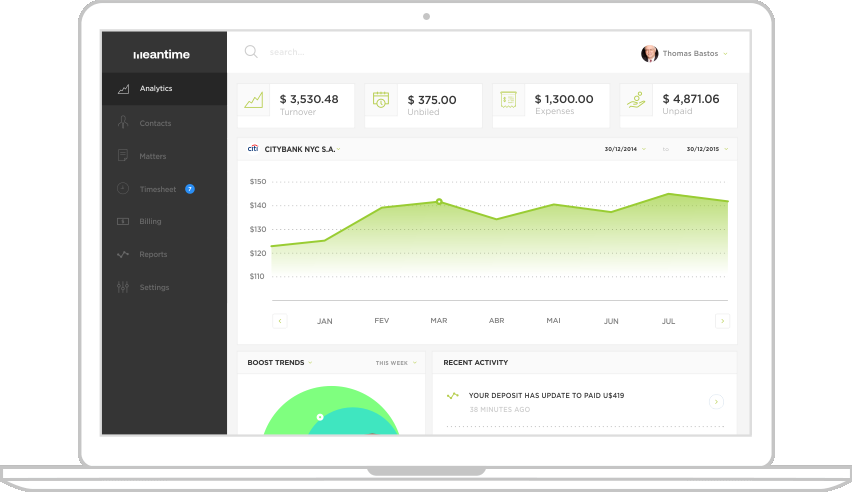This screenshot has width=853, height=492.
Task: Open the This Week period dropdown
Action: (x=395, y=363)
